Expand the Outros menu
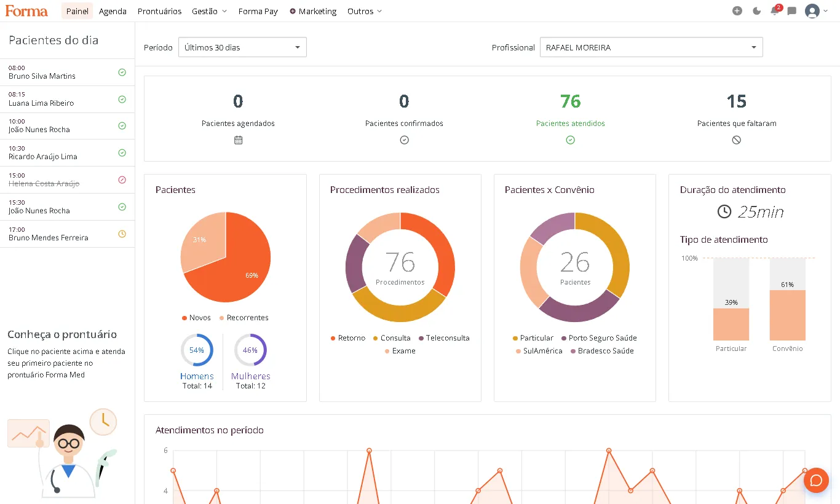This screenshot has height=504, width=840. click(x=365, y=11)
